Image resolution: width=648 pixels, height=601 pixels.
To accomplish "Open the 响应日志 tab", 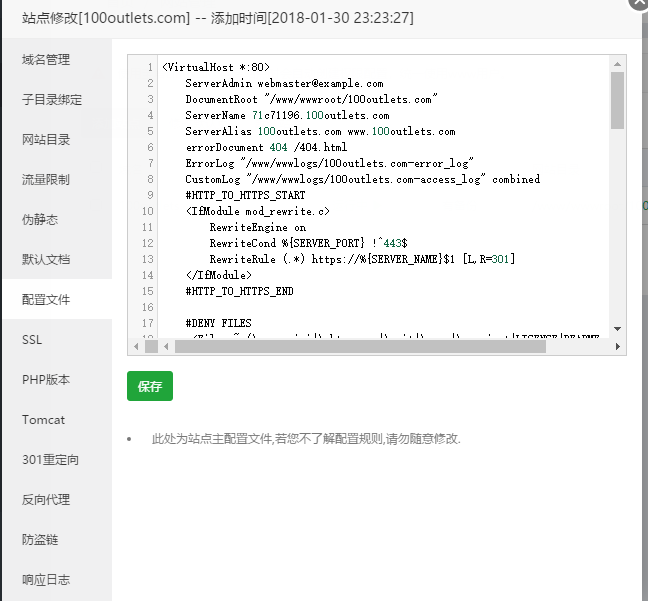I will [57, 580].
